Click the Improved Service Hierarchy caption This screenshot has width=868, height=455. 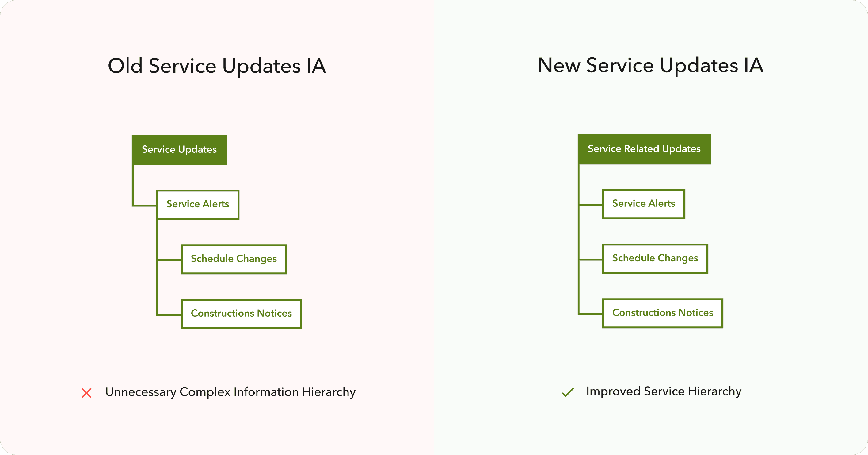pos(664,391)
